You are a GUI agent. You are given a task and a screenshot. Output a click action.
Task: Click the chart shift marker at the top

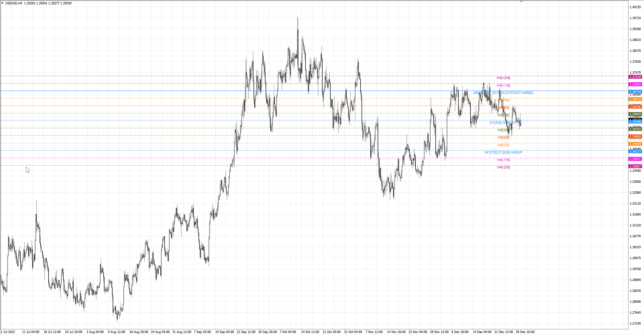pyautogui.click(x=521, y=2)
